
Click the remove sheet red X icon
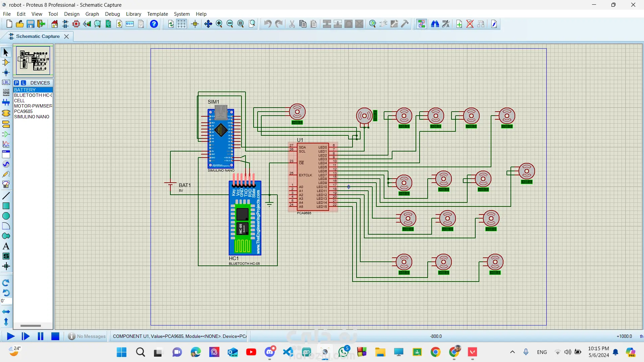click(470, 24)
